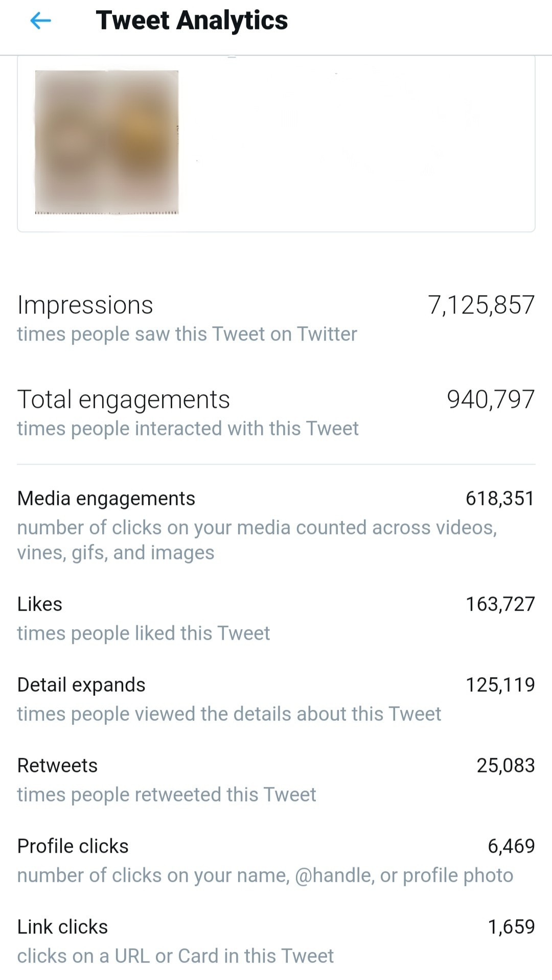The height and width of the screenshot is (980, 552).
Task: Click the 125,119 detail expands value
Action: [500, 685]
